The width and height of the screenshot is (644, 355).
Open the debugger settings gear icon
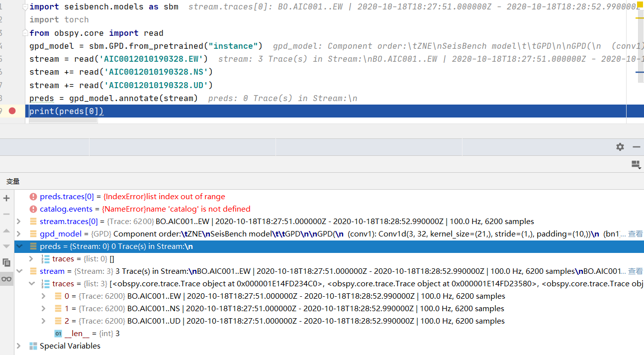(x=620, y=147)
